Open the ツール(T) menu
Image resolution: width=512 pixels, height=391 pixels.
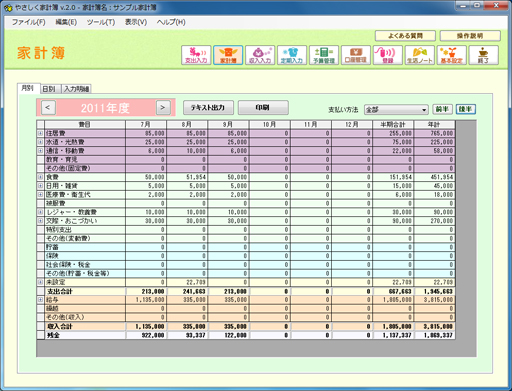click(101, 22)
